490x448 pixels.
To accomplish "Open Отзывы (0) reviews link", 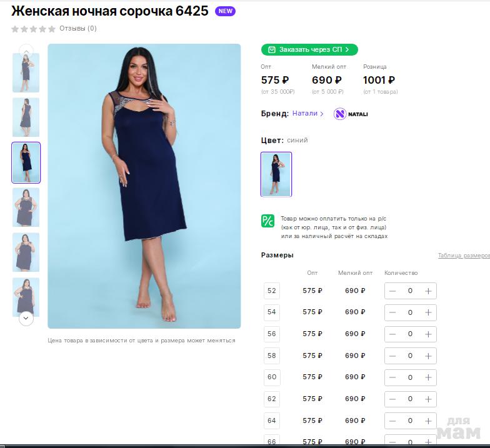I will pos(78,29).
